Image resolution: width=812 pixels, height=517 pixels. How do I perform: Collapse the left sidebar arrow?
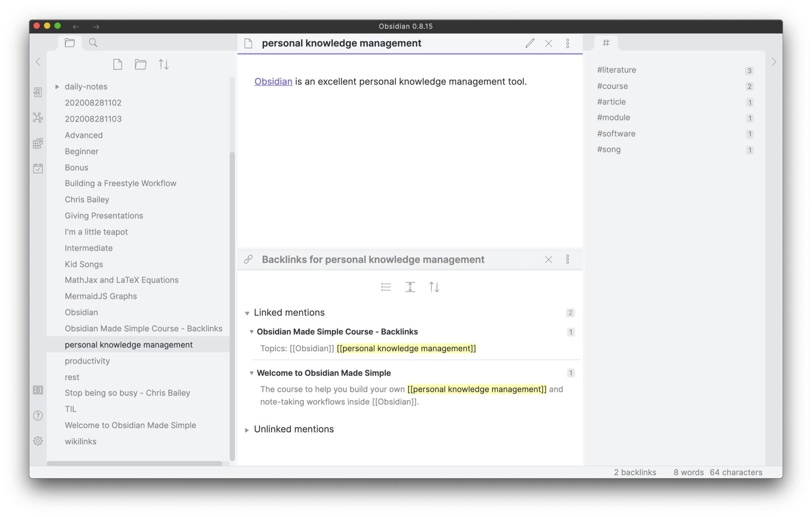[x=38, y=62]
